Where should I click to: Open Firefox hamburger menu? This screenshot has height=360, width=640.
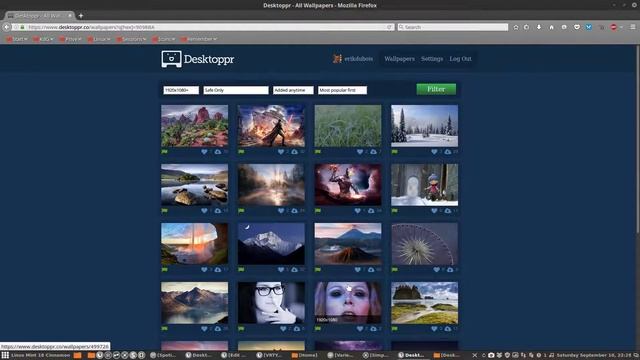tap(633, 27)
